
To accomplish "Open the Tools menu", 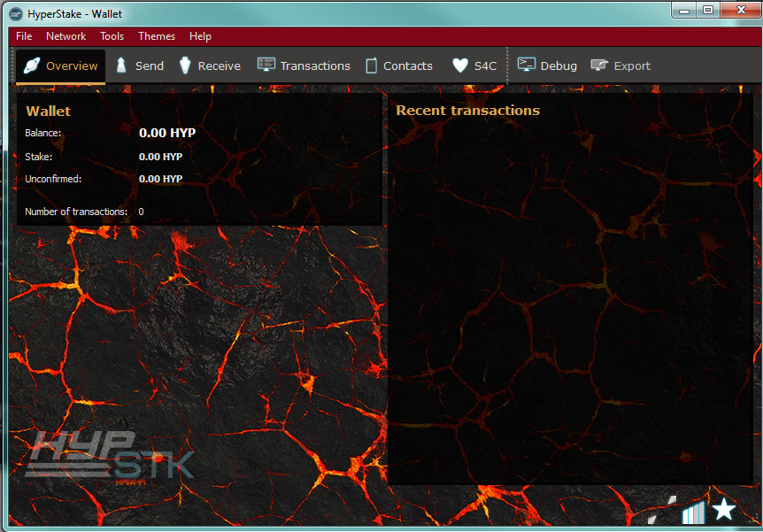I will (x=112, y=36).
